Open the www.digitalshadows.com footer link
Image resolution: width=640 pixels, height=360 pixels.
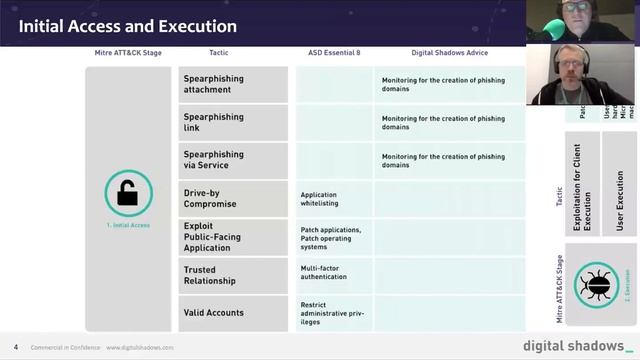[x=140, y=347]
